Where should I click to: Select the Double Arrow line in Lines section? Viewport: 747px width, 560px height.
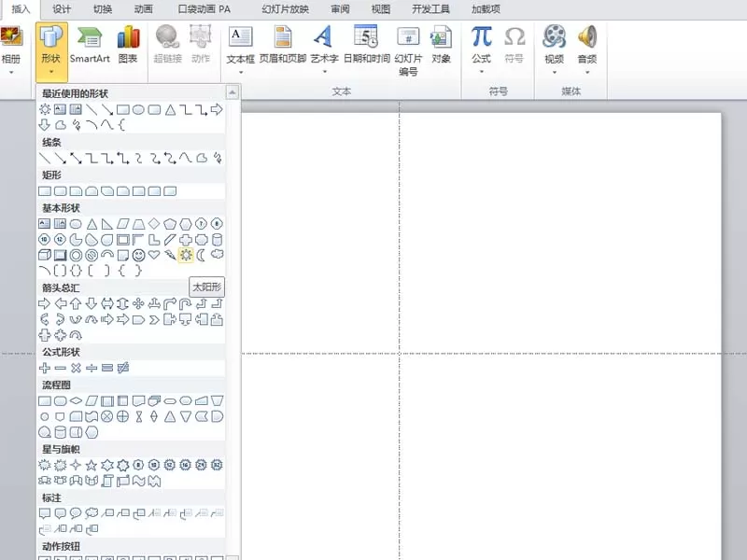76,158
